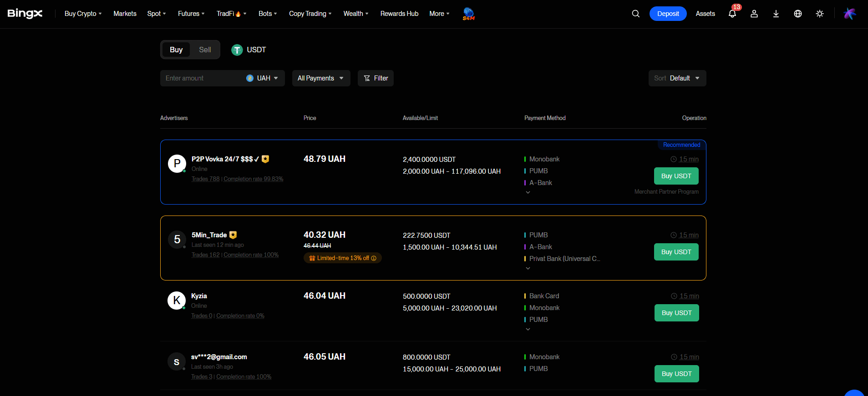
Task: Open the Spot menu
Action: (x=157, y=14)
